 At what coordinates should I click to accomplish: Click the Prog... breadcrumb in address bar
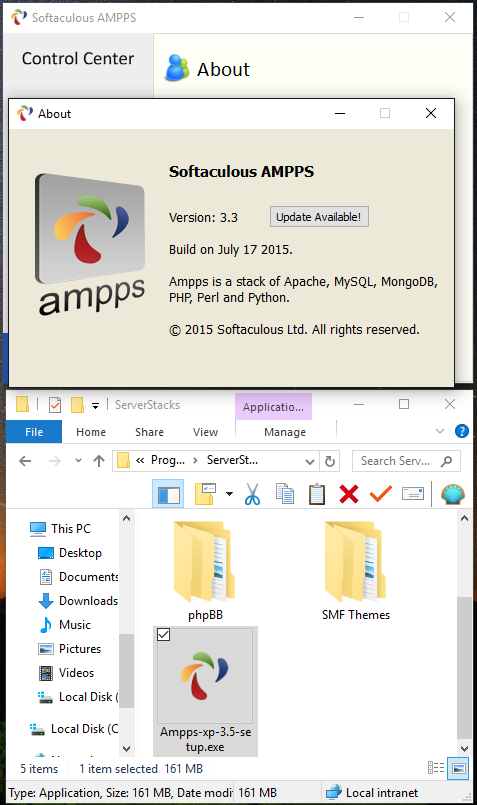coord(167,460)
